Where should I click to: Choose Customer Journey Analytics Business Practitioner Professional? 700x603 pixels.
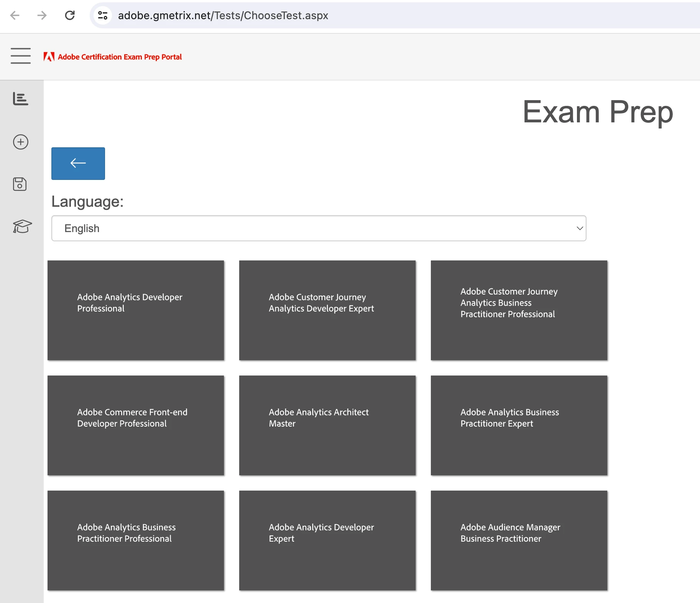519,310
